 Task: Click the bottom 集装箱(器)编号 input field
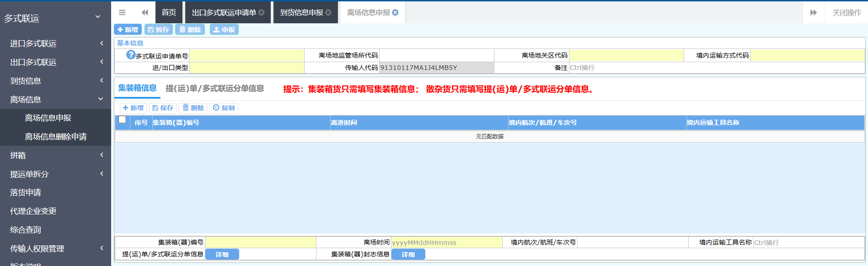pos(261,242)
